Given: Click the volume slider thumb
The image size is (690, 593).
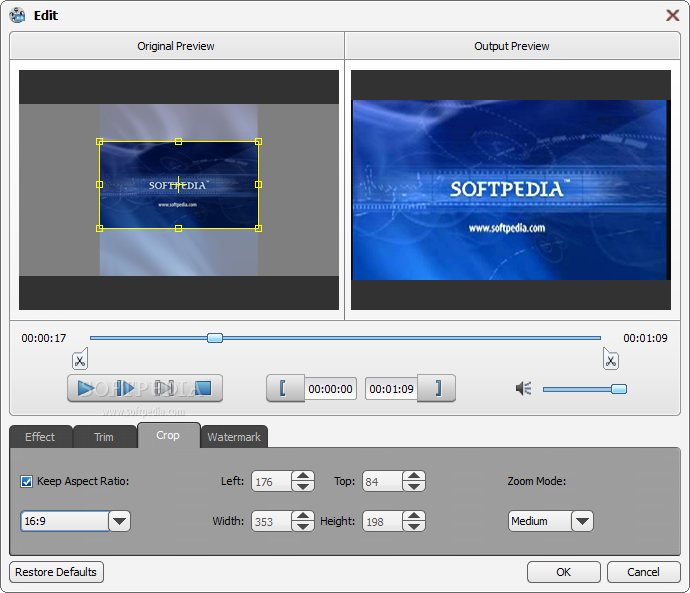Looking at the screenshot, I should (619, 389).
